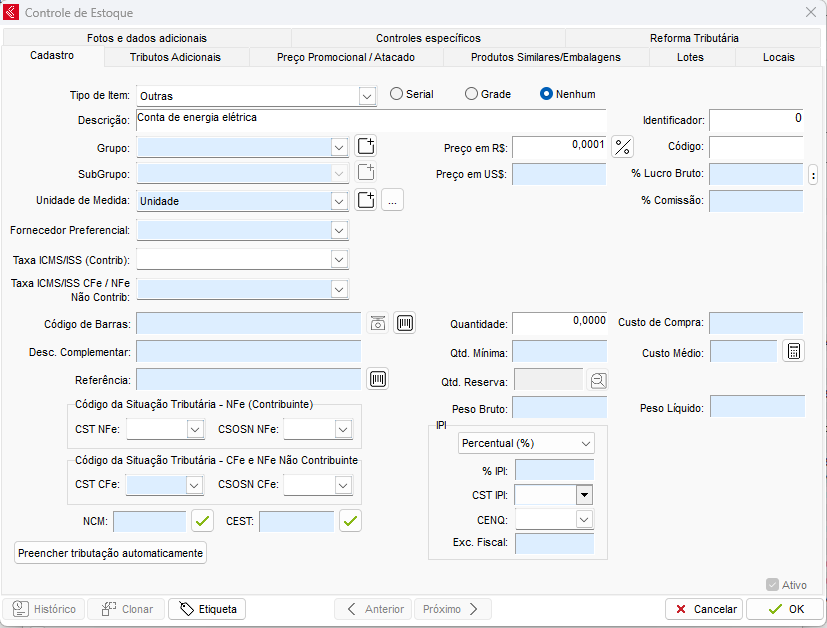Click the add new Grupo icon
This screenshot has height=628, width=827.
[x=366, y=147]
